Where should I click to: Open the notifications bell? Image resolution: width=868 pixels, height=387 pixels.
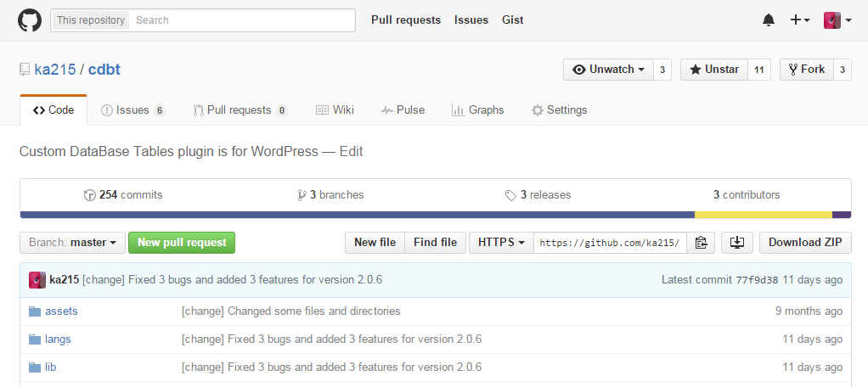769,20
